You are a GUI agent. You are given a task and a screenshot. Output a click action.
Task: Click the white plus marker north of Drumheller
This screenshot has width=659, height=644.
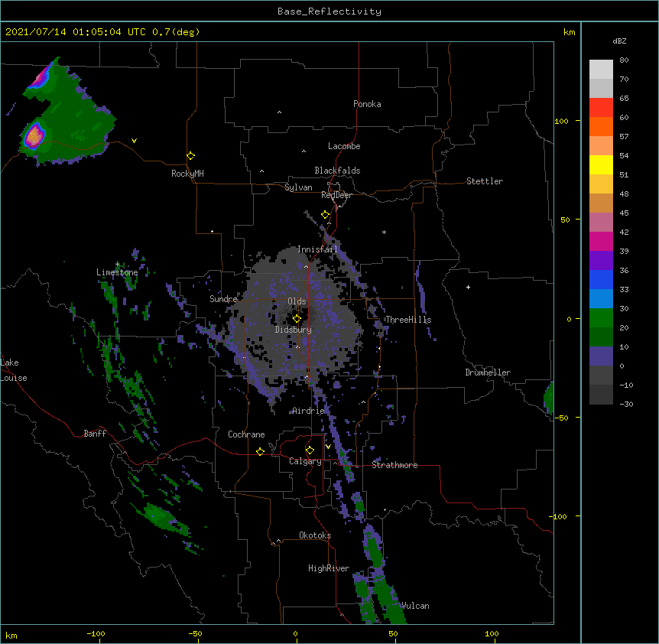[x=468, y=287]
